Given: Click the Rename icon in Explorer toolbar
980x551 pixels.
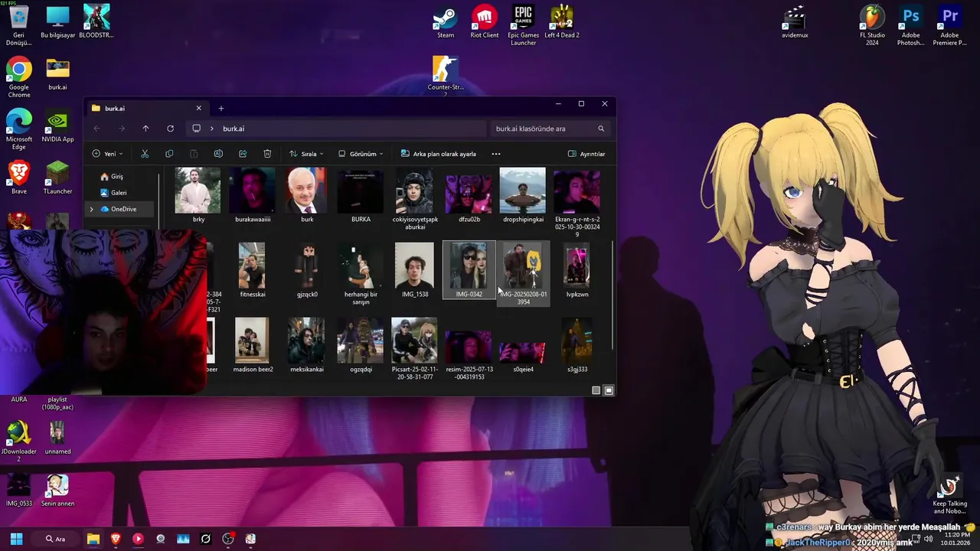Looking at the screenshot, I should point(218,154).
